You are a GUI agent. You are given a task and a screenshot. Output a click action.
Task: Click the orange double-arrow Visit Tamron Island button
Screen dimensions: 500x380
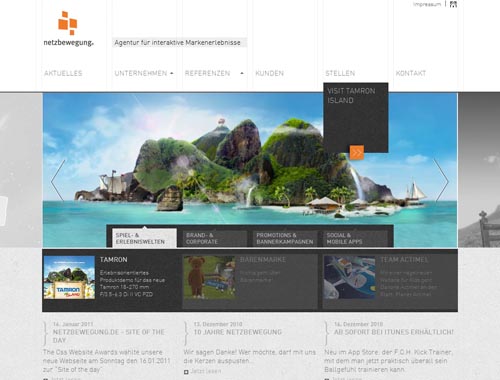click(x=357, y=153)
